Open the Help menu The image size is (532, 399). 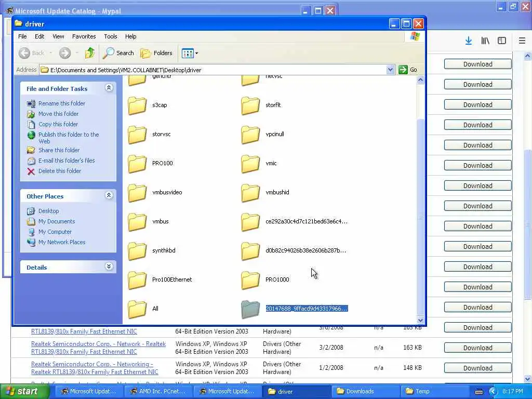pos(130,36)
